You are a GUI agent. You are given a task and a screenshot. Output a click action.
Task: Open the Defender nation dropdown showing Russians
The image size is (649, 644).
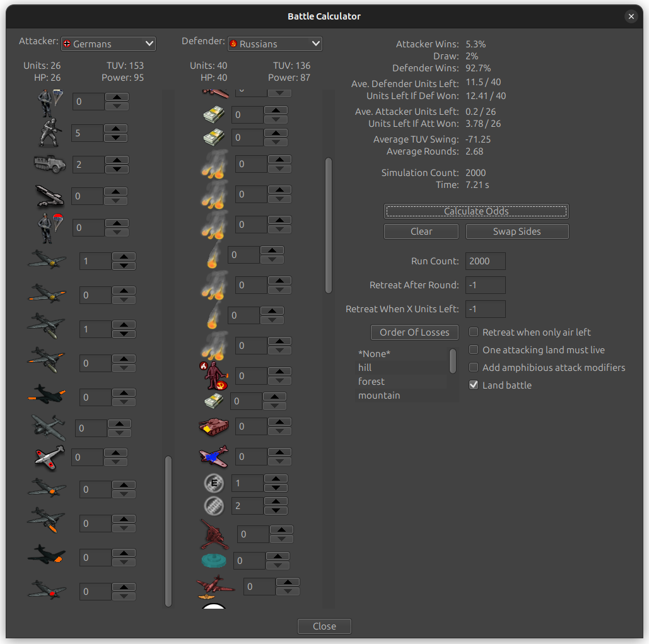tap(275, 44)
